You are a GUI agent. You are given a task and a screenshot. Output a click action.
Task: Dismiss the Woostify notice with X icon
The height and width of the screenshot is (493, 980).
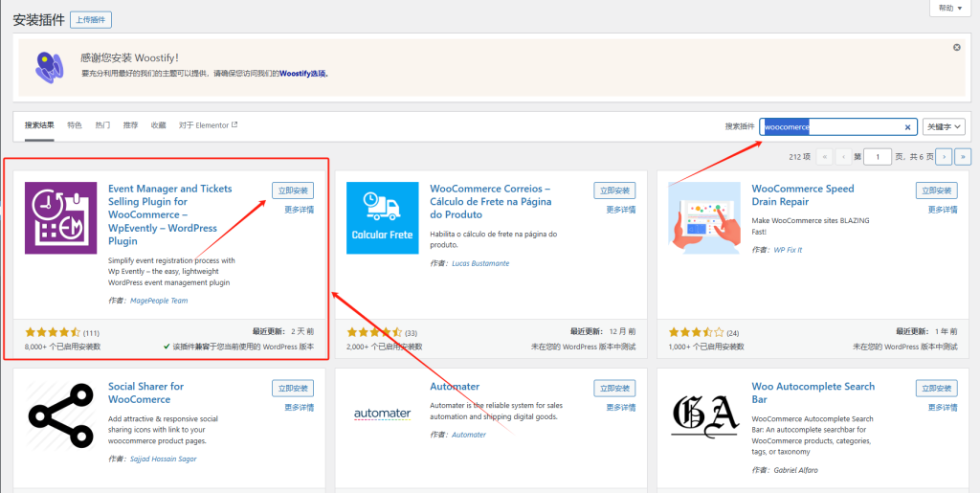tap(956, 47)
